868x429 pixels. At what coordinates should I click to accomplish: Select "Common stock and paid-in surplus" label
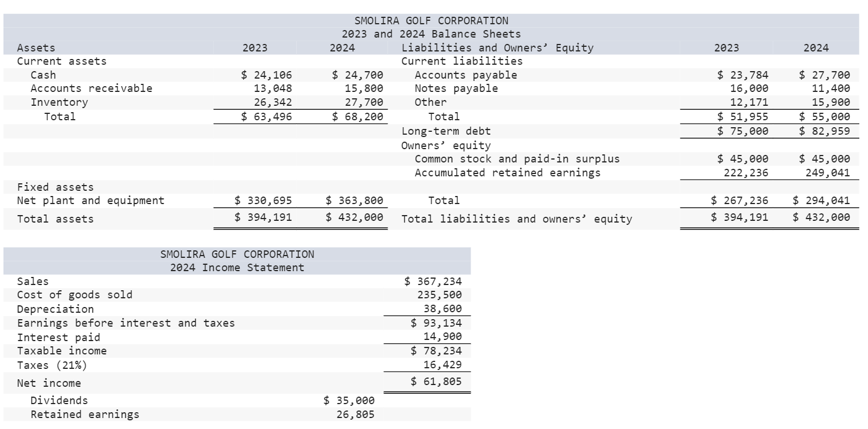tap(517, 158)
